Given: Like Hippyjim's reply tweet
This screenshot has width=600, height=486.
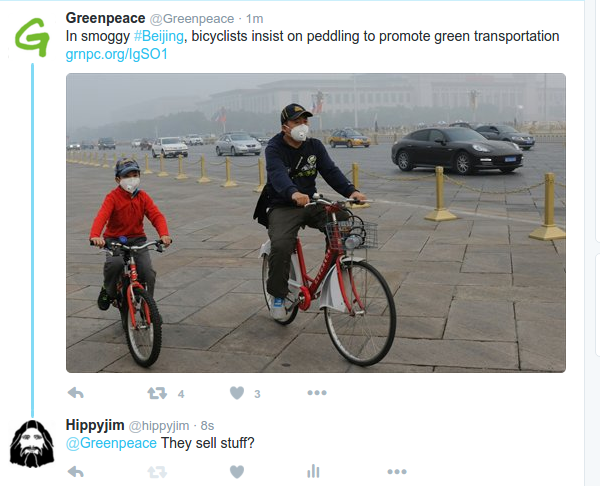Looking at the screenshot, I should [237, 472].
